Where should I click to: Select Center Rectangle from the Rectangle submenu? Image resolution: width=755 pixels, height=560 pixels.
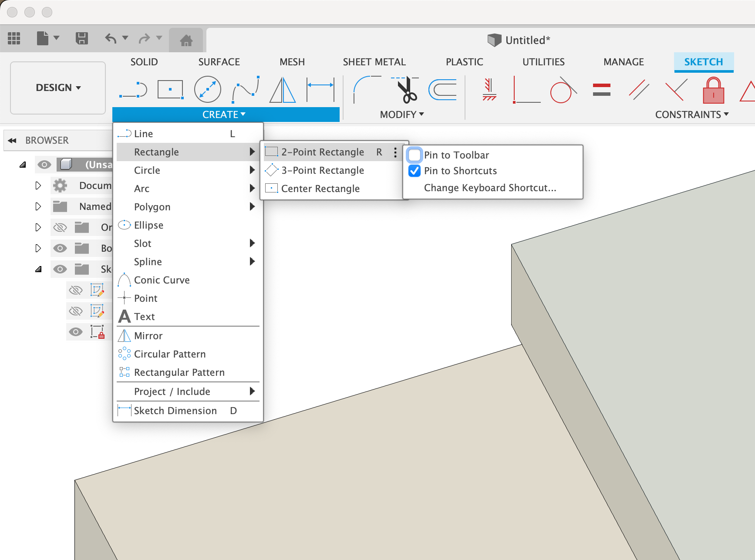click(x=320, y=188)
